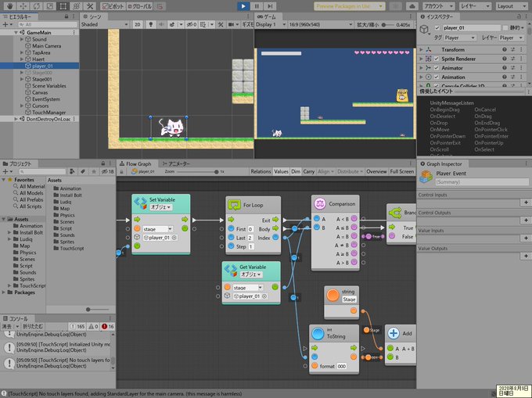Select the Rotate tool
The height and width of the screenshot is (398, 532).
click(36, 6)
